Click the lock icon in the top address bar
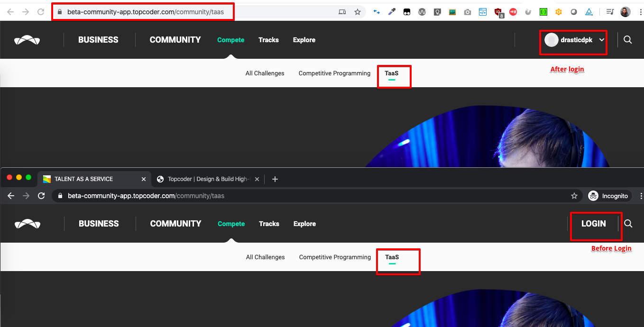The height and width of the screenshot is (327, 644). 59,12
